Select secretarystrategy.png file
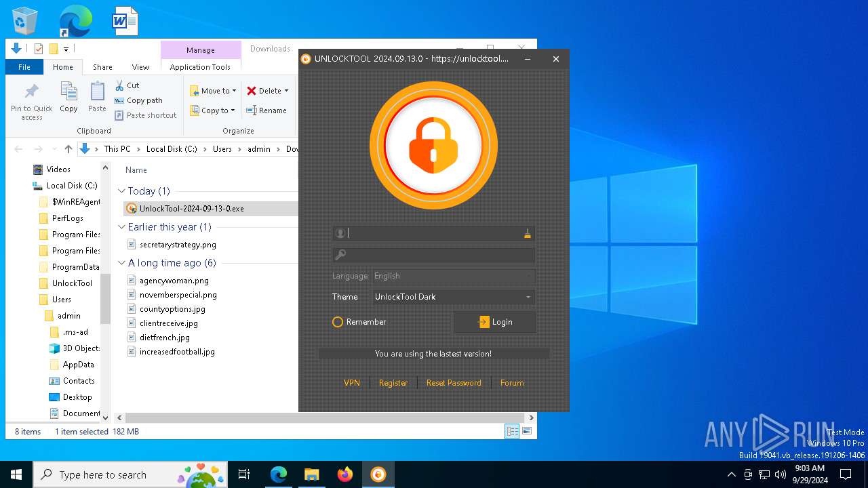The width and height of the screenshot is (868, 488). pos(178,245)
